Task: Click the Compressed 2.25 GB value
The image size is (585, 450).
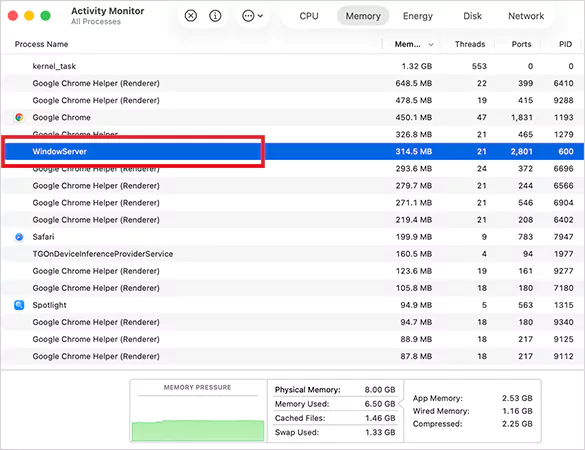Action: click(x=517, y=424)
